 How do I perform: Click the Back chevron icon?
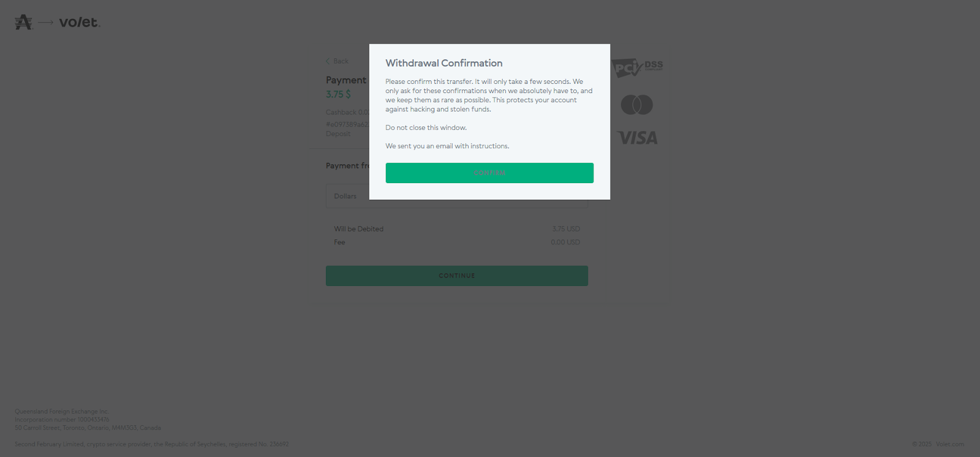(x=328, y=61)
